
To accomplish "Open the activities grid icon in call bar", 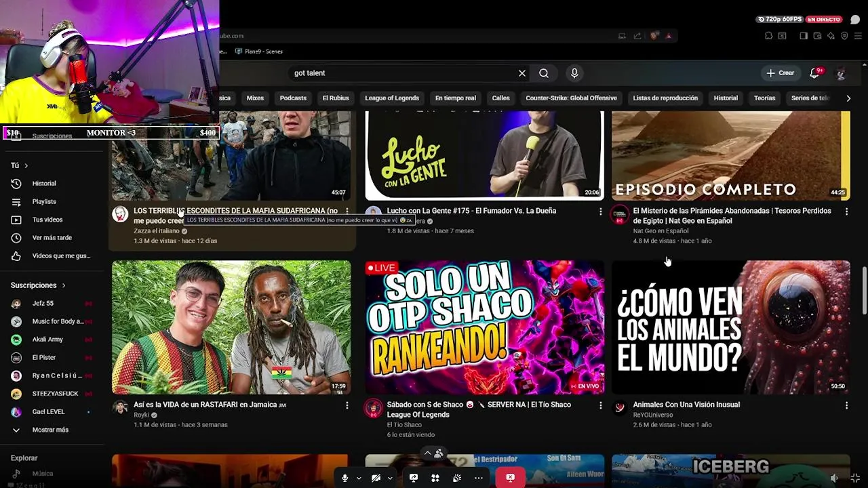I will click(x=435, y=478).
